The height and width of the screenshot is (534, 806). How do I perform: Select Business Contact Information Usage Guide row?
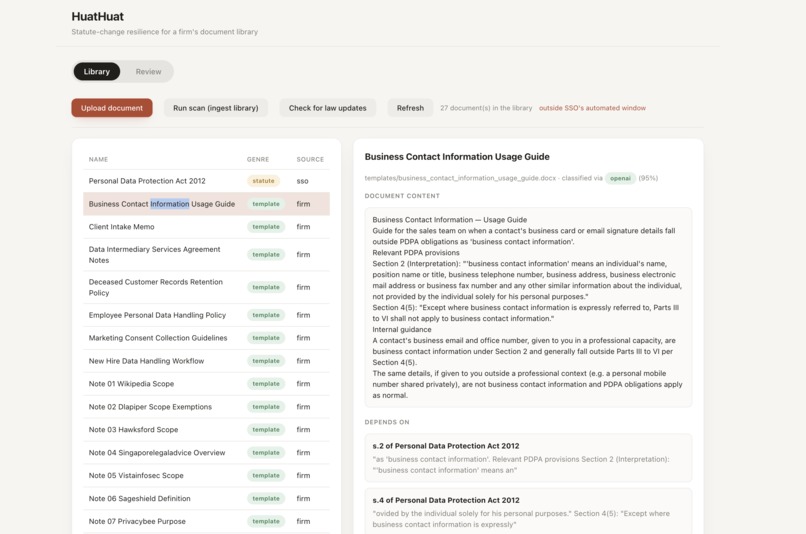pyautogui.click(x=206, y=204)
